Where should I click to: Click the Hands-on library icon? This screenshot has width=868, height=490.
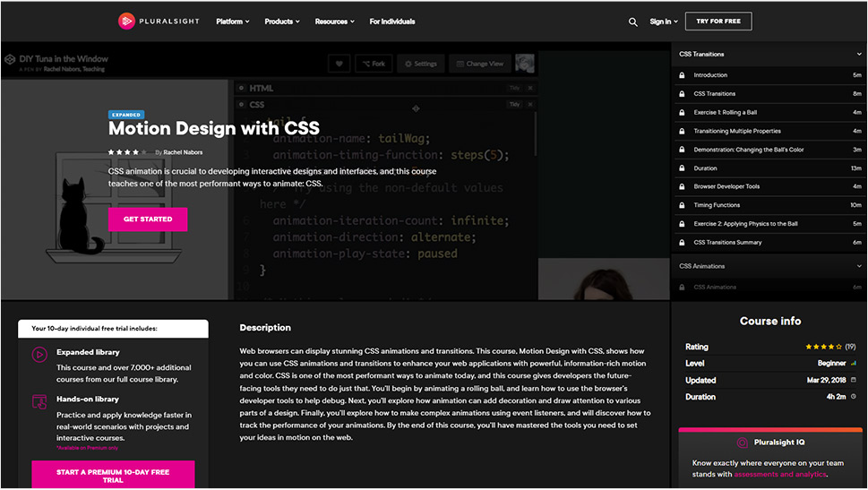coord(39,402)
